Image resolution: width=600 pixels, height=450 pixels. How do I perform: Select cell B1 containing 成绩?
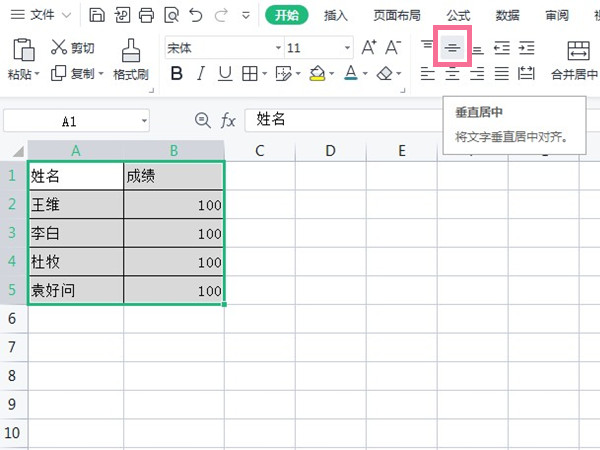click(x=174, y=176)
